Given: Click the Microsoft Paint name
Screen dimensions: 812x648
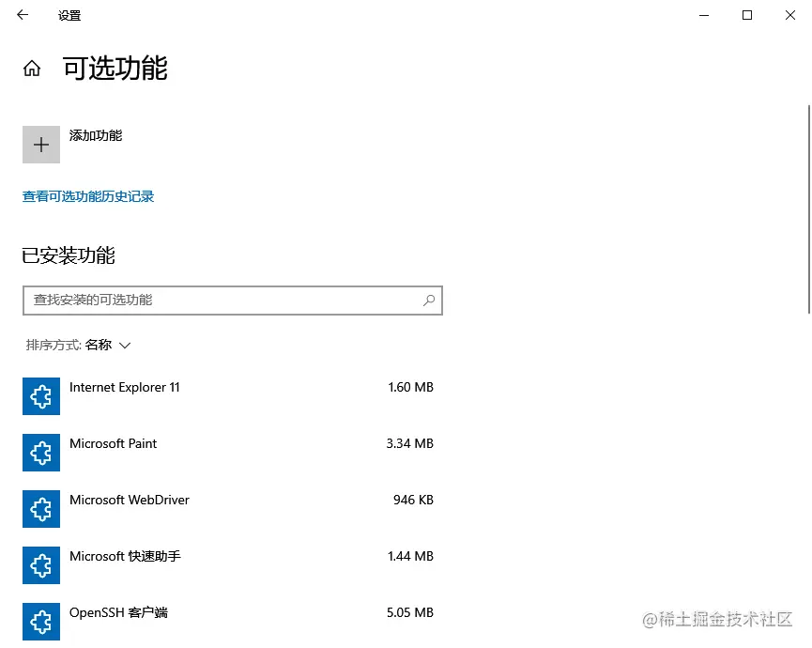Looking at the screenshot, I should (113, 443).
